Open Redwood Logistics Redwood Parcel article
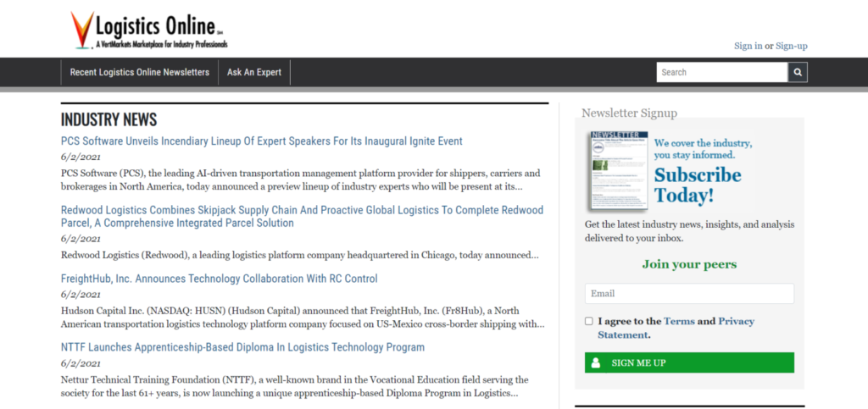 click(303, 217)
